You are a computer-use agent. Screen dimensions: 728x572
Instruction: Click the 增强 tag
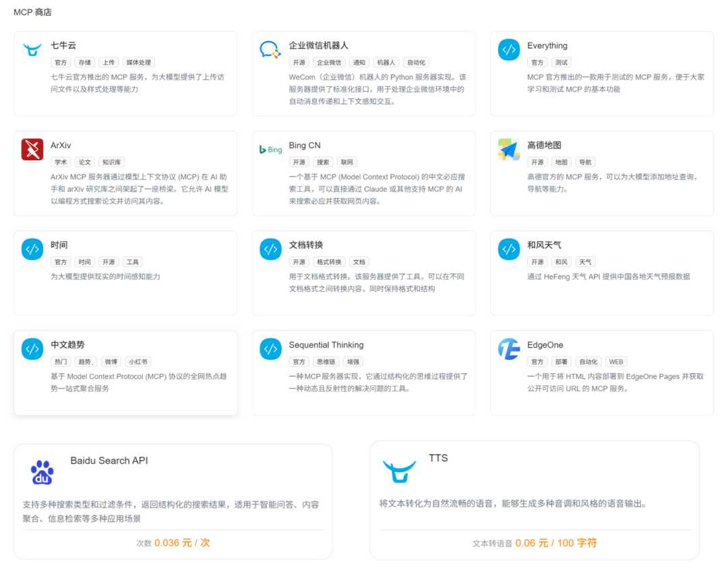[x=353, y=362]
